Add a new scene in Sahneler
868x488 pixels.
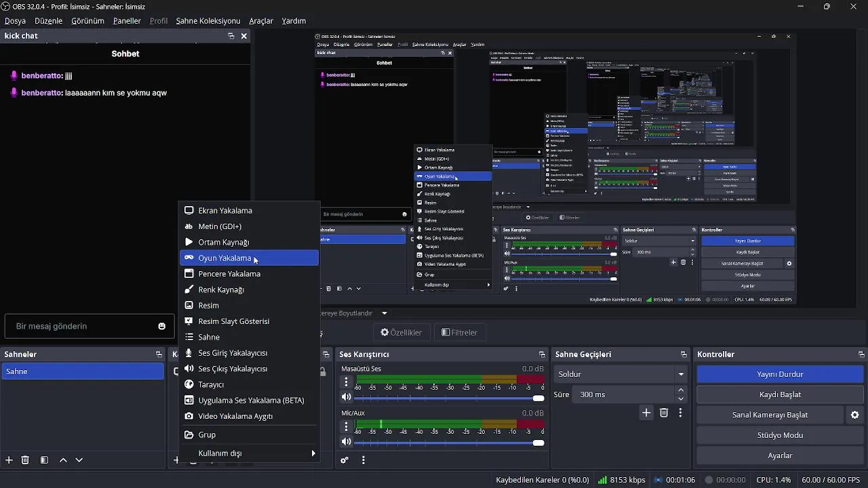9,460
